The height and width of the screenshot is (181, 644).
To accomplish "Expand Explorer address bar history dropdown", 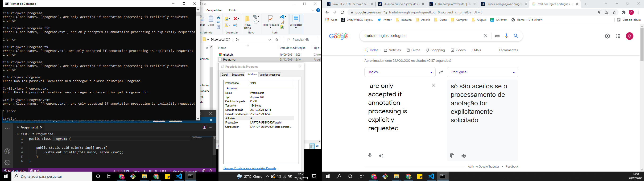I will point(269,40).
